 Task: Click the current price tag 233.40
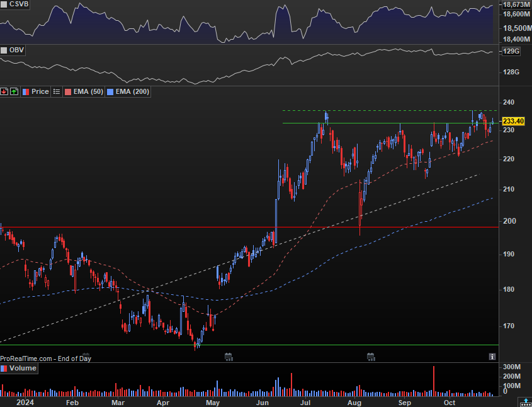click(x=513, y=121)
